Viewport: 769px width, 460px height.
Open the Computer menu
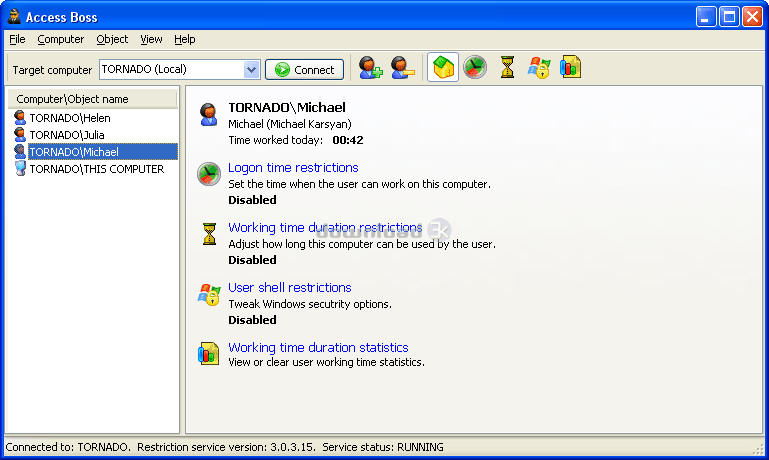click(61, 39)
